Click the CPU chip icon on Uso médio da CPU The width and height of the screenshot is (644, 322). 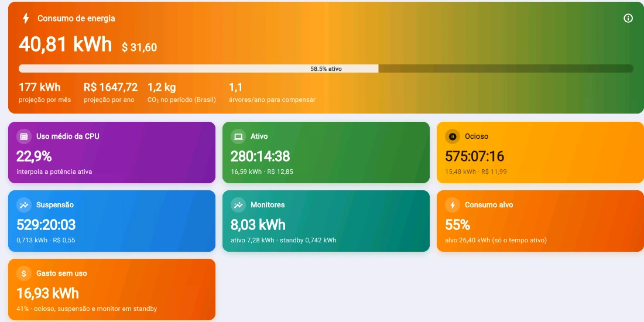point(24,136)
